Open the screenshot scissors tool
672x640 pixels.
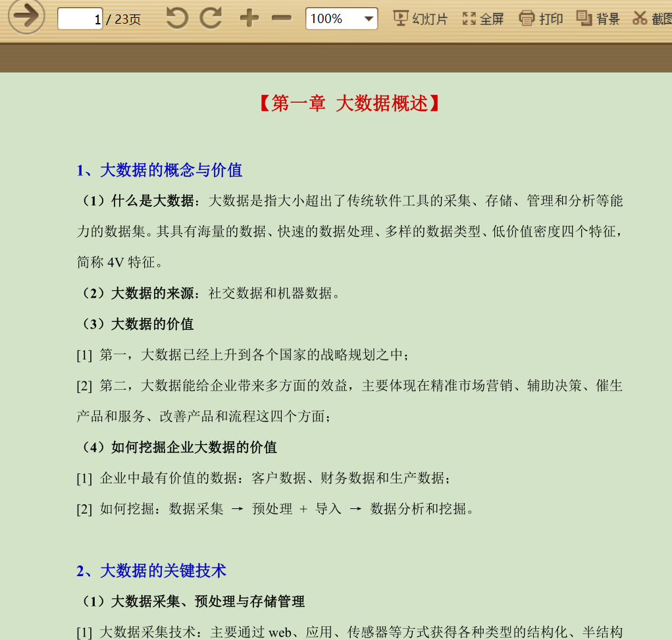coord(652,19)
